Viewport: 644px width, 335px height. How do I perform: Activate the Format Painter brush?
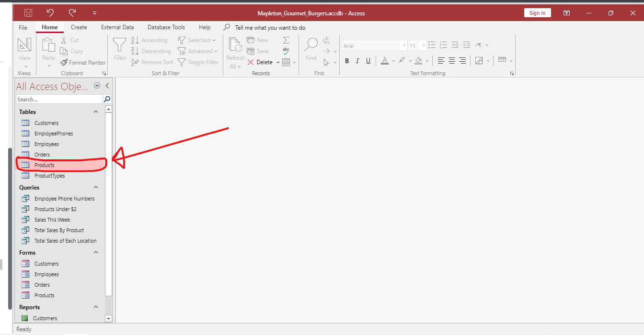tap(82, 62)
